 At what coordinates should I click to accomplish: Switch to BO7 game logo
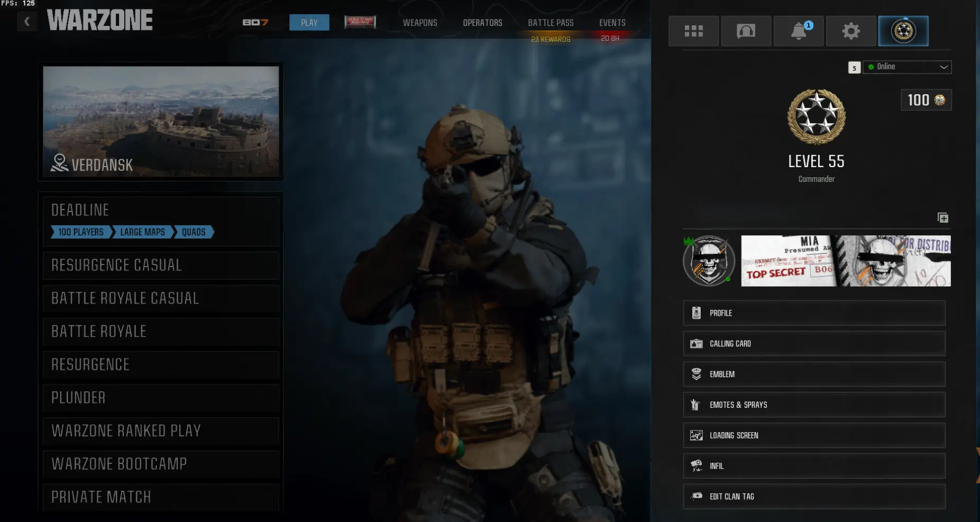[255, 22]
